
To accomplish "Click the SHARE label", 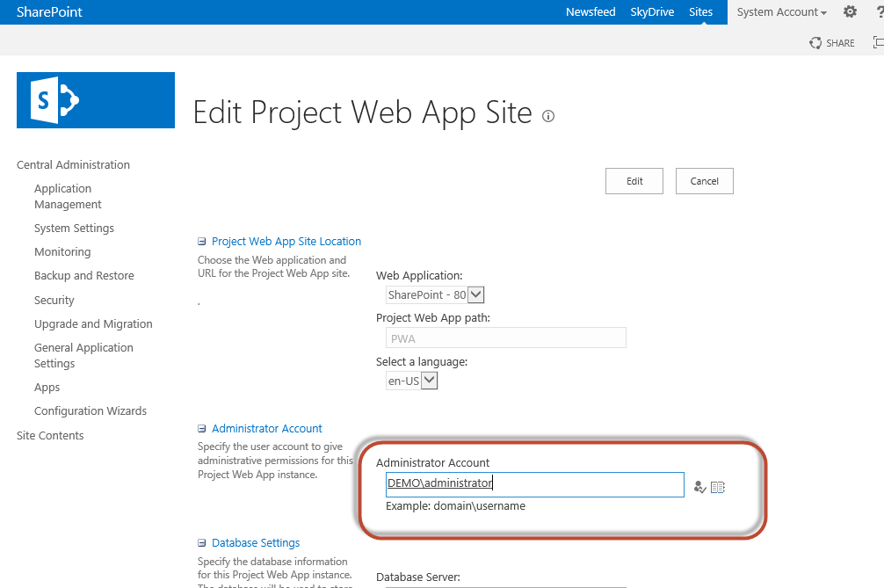I will point(840,43).
